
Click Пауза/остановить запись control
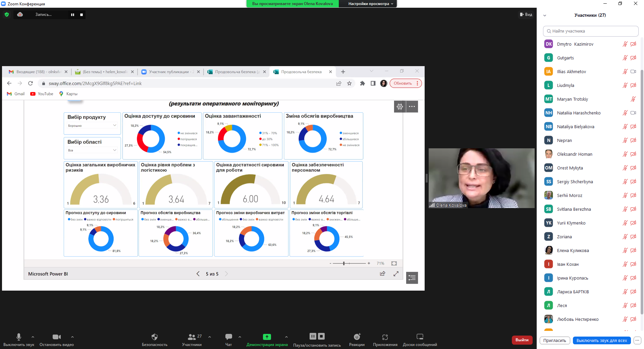click(317, 339)
